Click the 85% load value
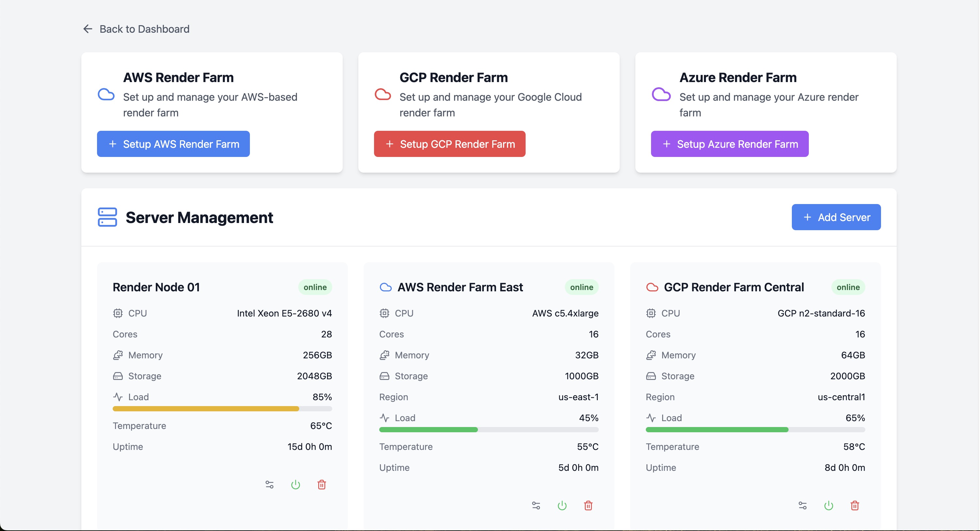Viewport: 980px width, 531px height. pos(322,397)
